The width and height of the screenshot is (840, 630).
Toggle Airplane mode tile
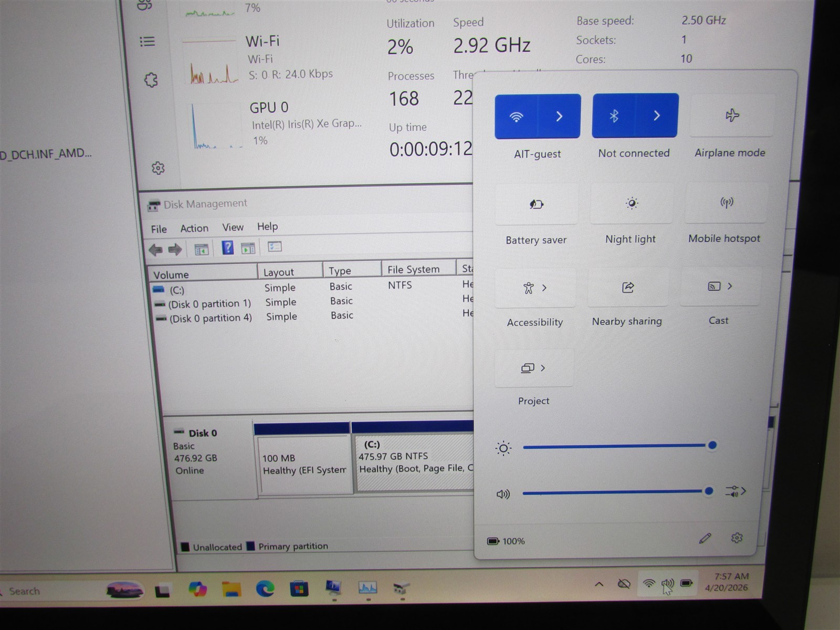click(732, 115)
